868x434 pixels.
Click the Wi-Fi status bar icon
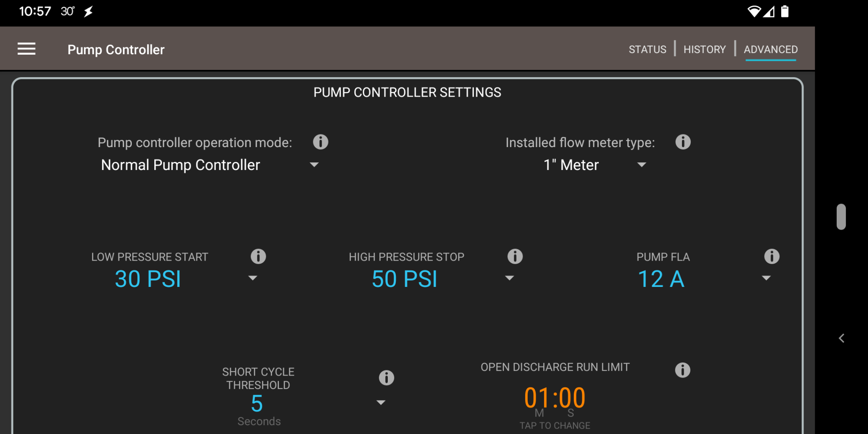(x=754, y=11)
